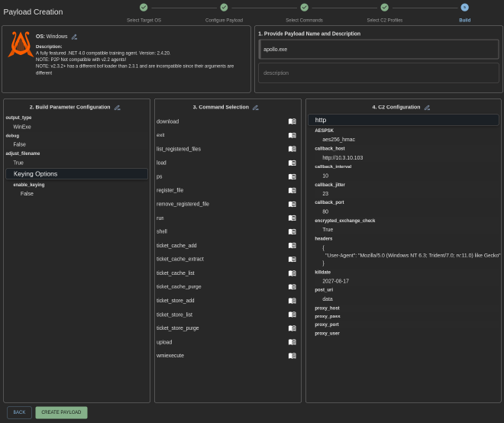504x423 pixels.
Task: Select the adjust_filename label
Action: coord(23,153)
